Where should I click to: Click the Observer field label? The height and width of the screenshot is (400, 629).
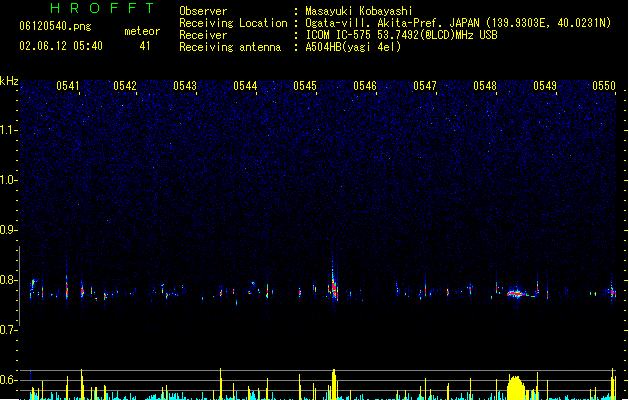coord(203,11)
